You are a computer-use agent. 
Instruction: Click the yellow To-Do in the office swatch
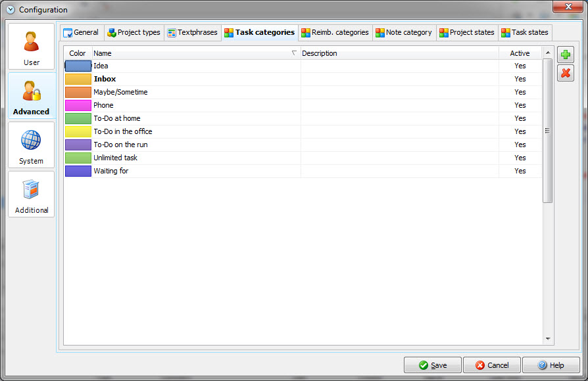[78, 131]
